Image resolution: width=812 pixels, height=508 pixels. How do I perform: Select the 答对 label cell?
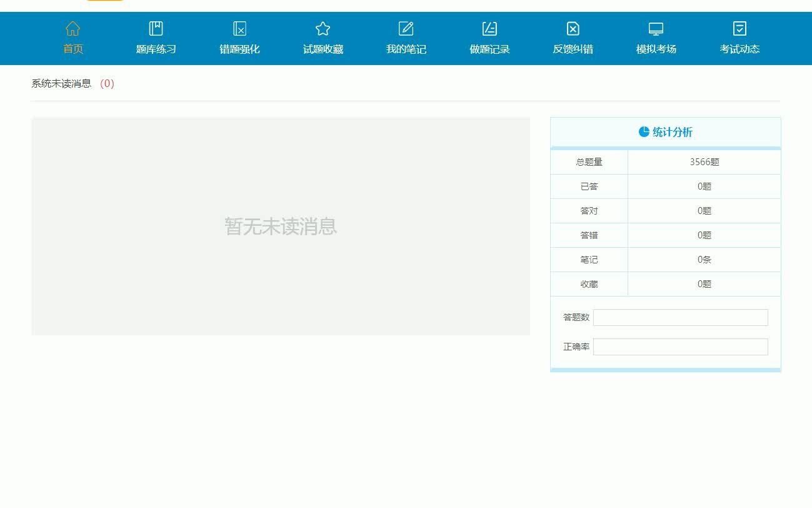tap(589, 211)
